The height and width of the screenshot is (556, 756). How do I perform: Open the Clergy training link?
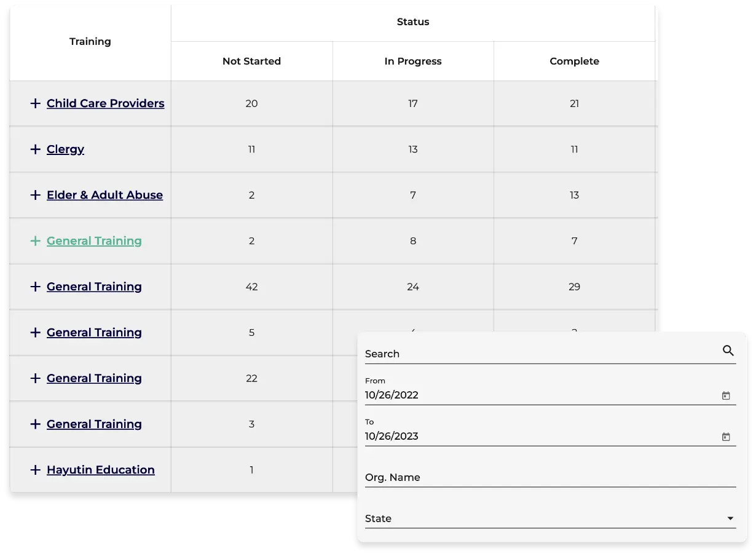(x=65, y=149)
